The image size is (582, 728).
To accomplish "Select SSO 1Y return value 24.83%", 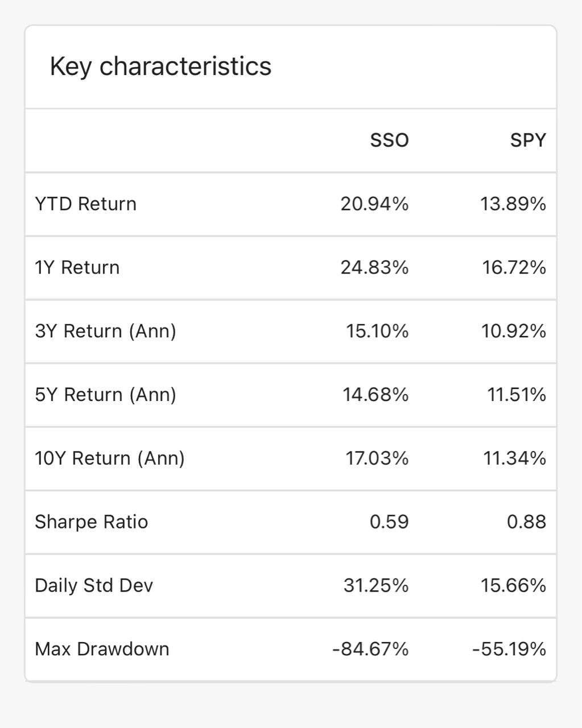I will click(374, 268).
